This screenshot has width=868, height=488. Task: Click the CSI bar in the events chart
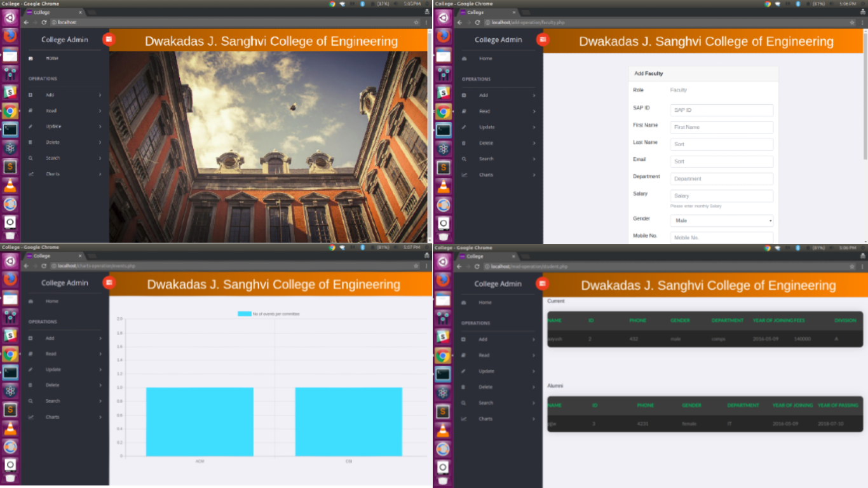[x=348, y=421]
